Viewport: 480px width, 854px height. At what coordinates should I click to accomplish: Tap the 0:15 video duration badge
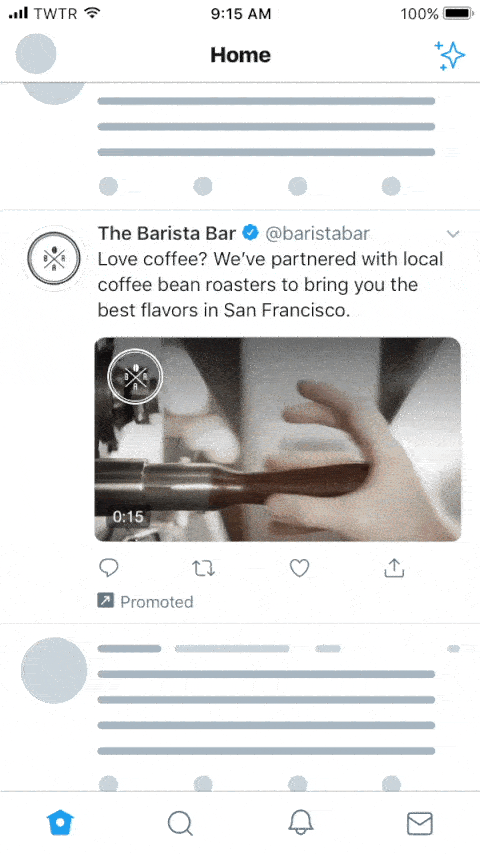128,516
